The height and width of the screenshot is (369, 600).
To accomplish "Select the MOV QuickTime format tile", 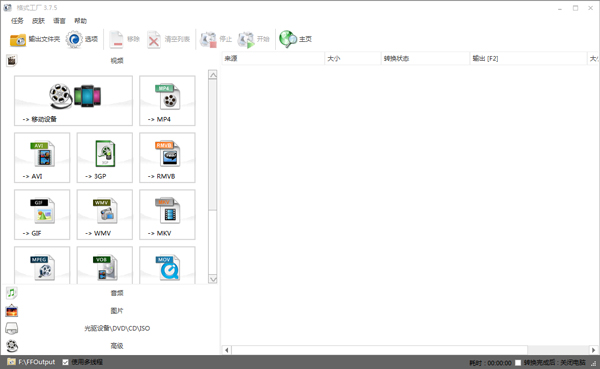I will [x=167, y=265].
